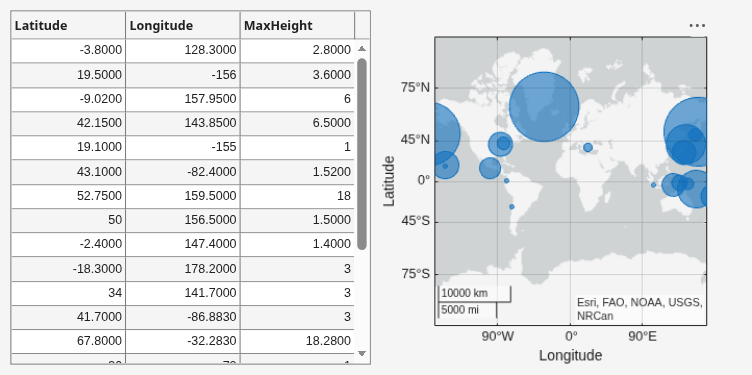
Task: Click the largest bubble over Greenland
Action: [544, 106]
